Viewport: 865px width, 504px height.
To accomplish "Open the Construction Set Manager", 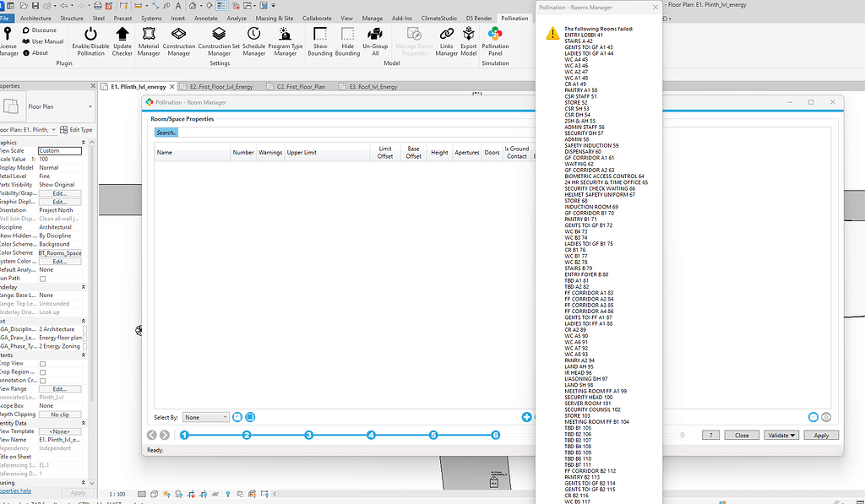I will click(219, 41).
